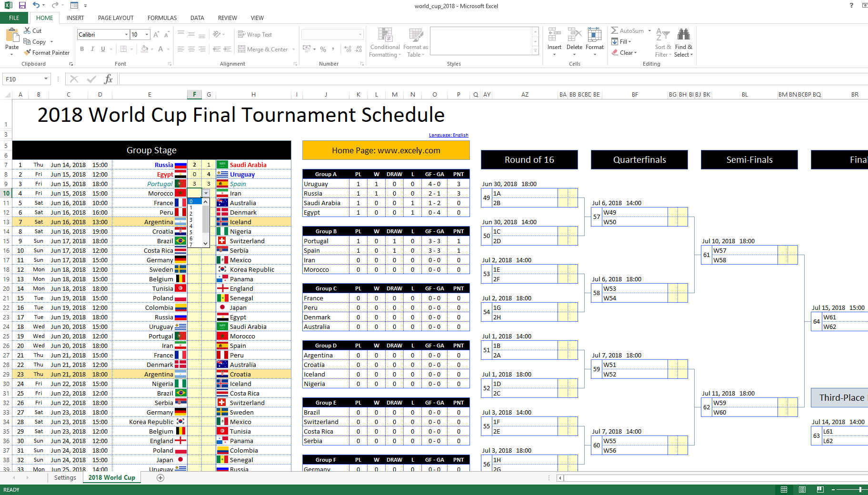Open the Calibri font name dropdown
Viewport: 868px width, 495px height.
click(x=126, y=35)
